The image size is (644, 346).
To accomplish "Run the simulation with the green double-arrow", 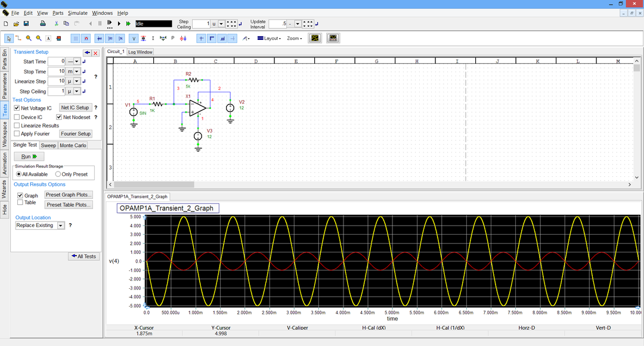I will tap(128, 24).
